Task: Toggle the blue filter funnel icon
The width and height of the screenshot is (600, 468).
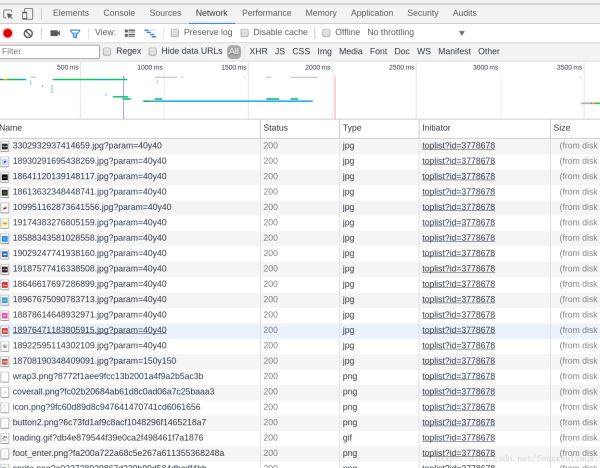Action: (x=75, y=34)
